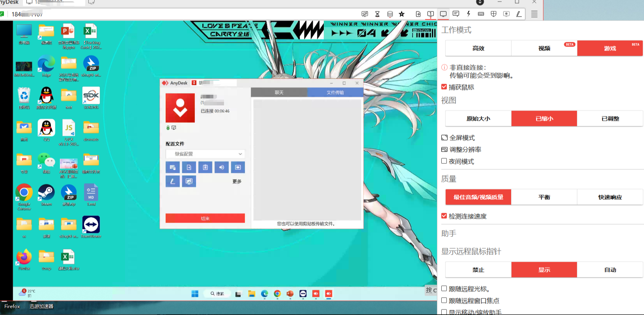Open Firefox label in local taskbar

pos(12,306)
